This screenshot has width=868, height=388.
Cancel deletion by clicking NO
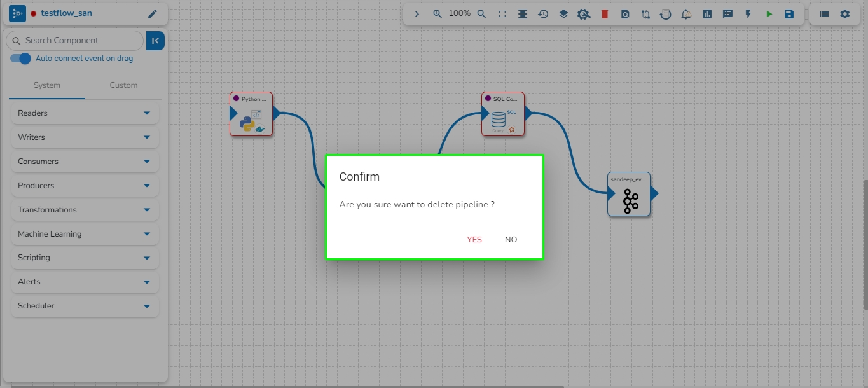tap(511, 240)
